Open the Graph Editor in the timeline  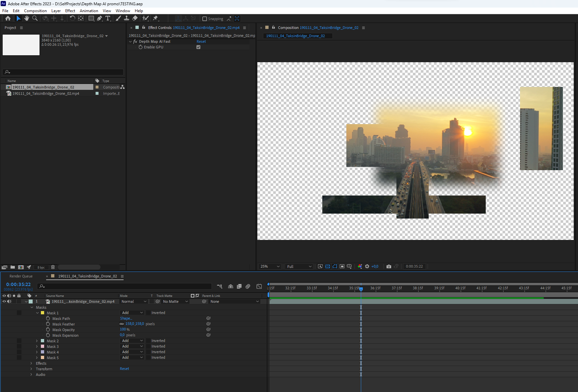[x=259, y=286]
